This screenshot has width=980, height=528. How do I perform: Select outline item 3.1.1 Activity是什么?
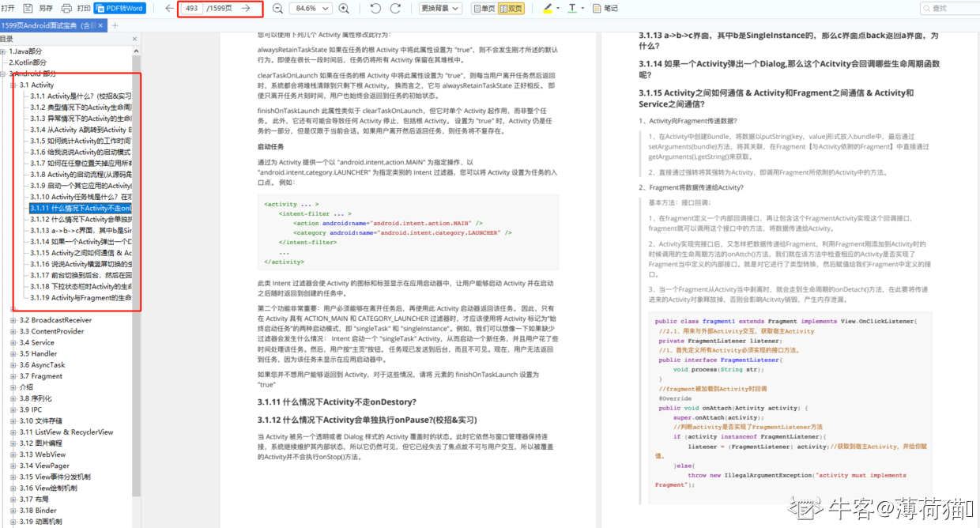coord(81,96)
